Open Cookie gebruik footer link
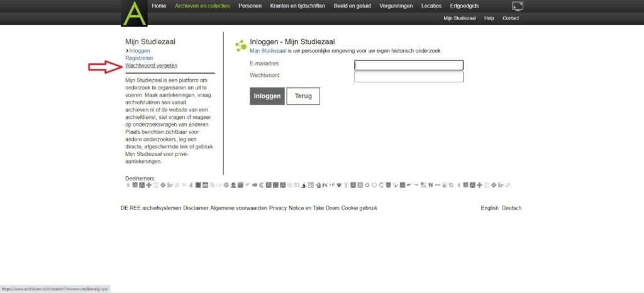This screenshot has width=644, height=293. click(x=359, y=208)
